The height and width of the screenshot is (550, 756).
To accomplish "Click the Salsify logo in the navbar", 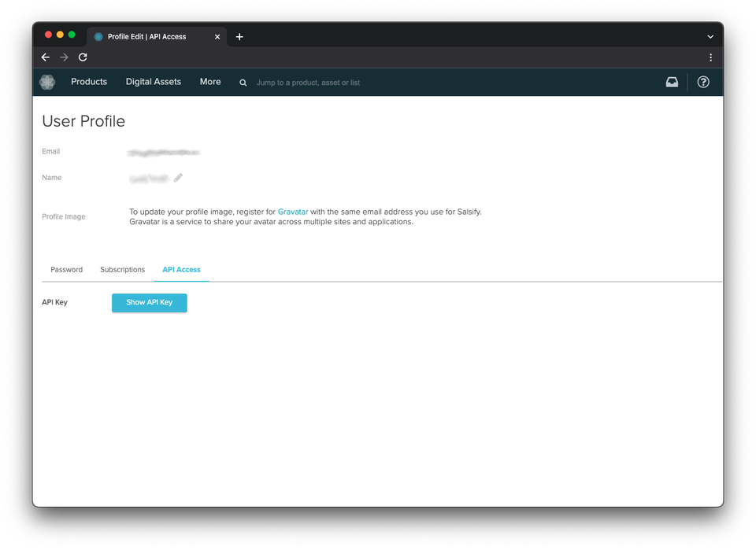I will click(47, 82).
